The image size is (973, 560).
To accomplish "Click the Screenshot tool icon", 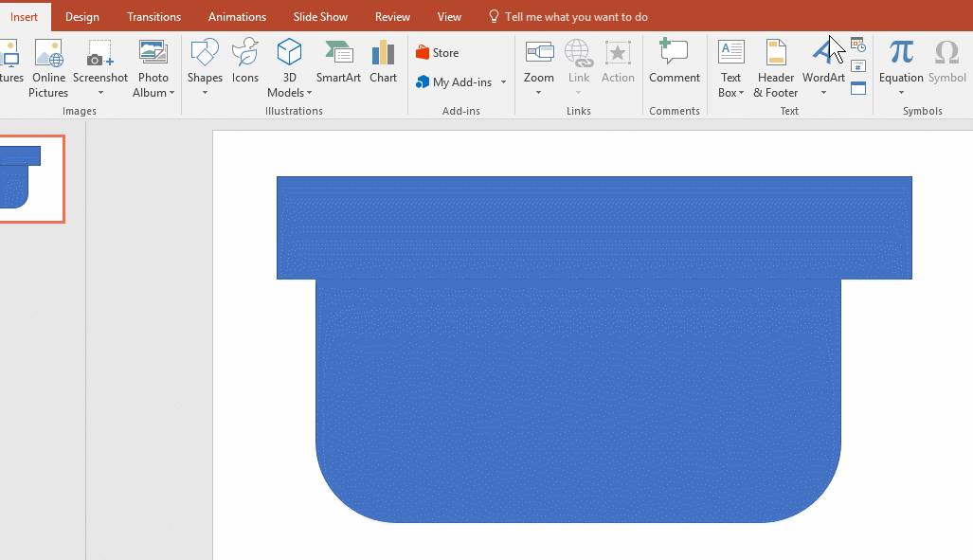I will 99,55.
